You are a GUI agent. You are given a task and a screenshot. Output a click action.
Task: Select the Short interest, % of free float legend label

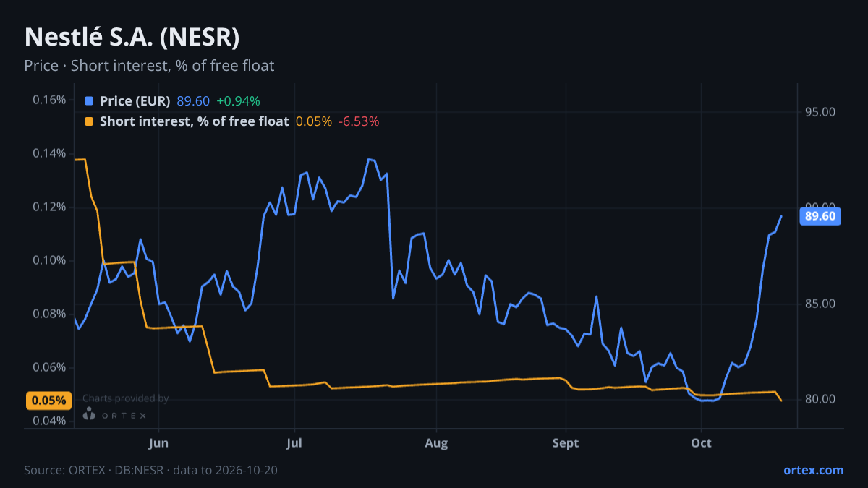click(194, 121)
